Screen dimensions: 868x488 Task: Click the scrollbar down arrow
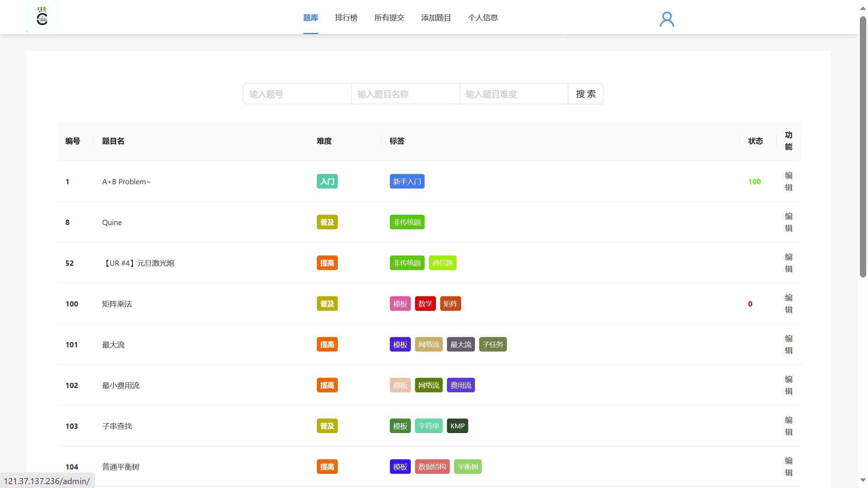tap(863, 480)
